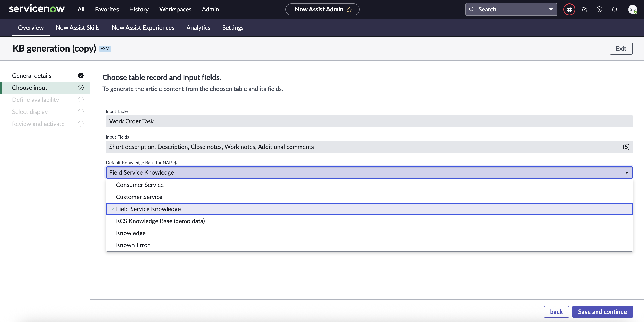Go to Review and activate step
The height and width of the screenshot is (322, 644).
(x=45, y=124)
